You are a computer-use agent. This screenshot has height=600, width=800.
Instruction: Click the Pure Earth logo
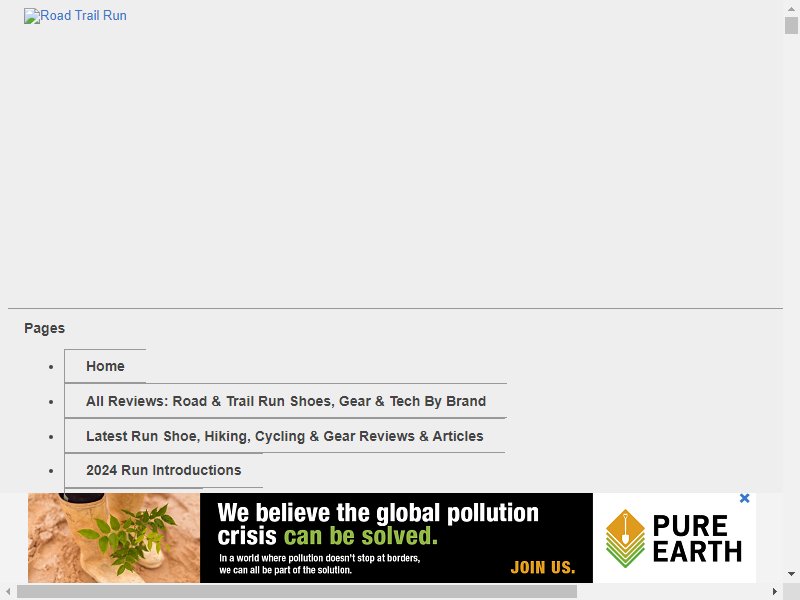tap(674, 538)
